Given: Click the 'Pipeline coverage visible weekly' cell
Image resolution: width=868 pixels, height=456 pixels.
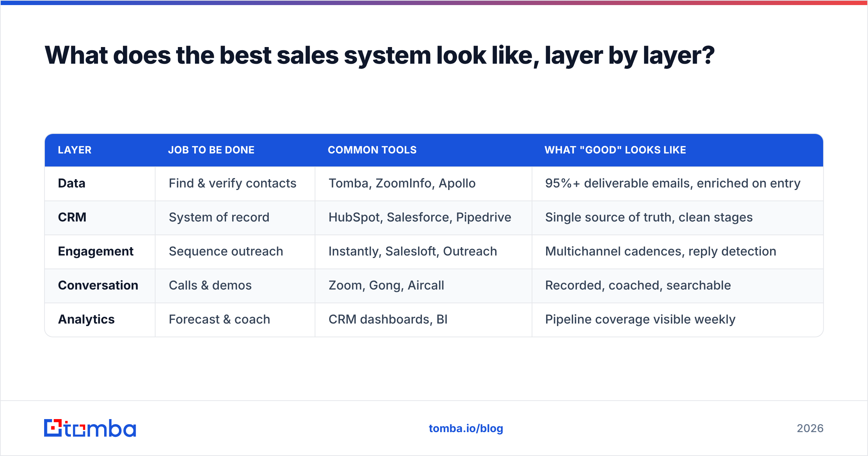Looking at the screenshot, I should [x=677, y=320].
